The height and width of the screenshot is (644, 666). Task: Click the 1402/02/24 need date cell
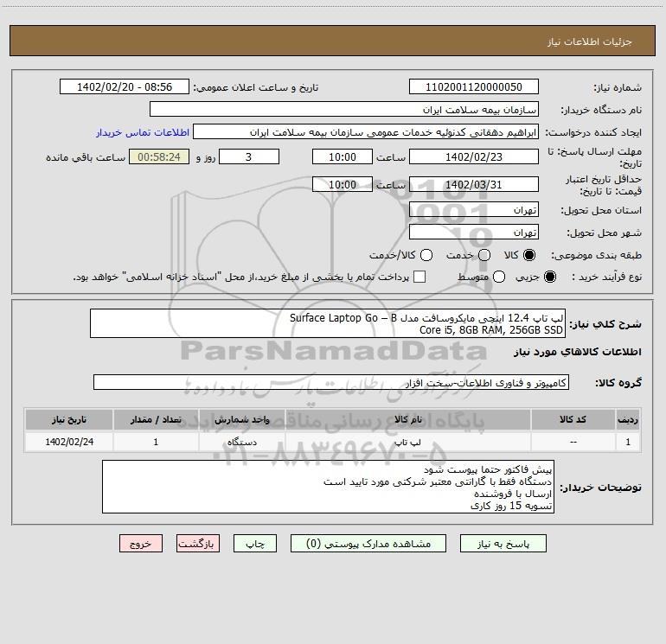tap(69, 442)
